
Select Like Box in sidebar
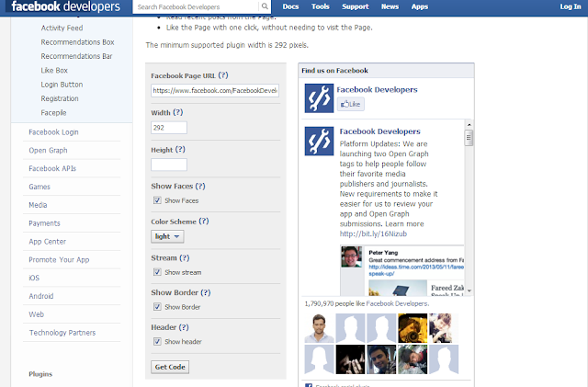click(54, 70)
